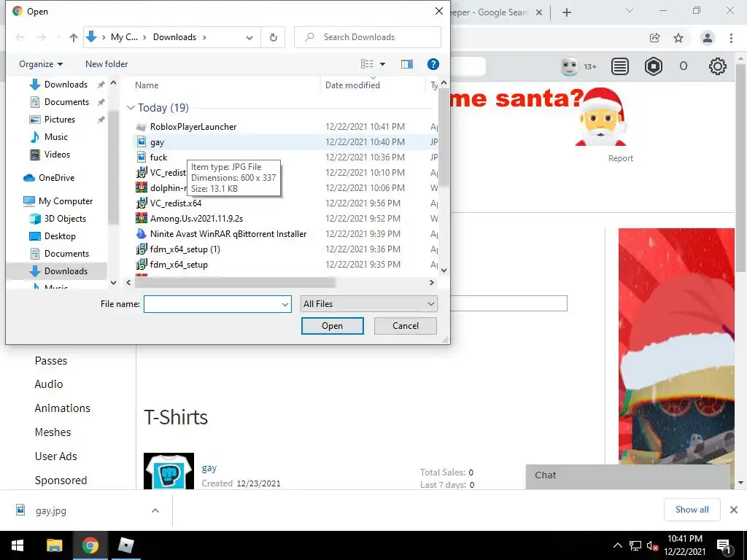Select the fdm_x64_setup file
This screenshot has width=747, height=560.
(179, 264)
